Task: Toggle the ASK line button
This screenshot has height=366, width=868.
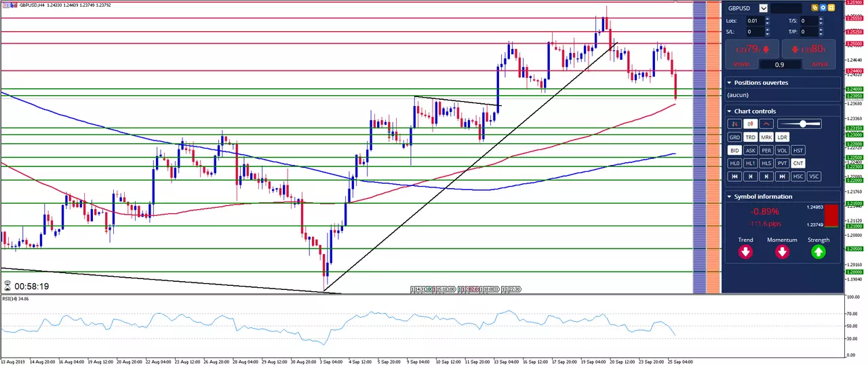Action: [751, 151]
